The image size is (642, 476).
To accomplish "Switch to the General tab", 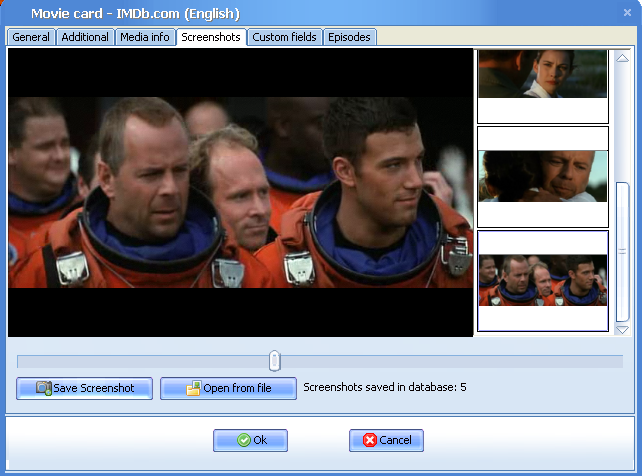I will 31,37.
